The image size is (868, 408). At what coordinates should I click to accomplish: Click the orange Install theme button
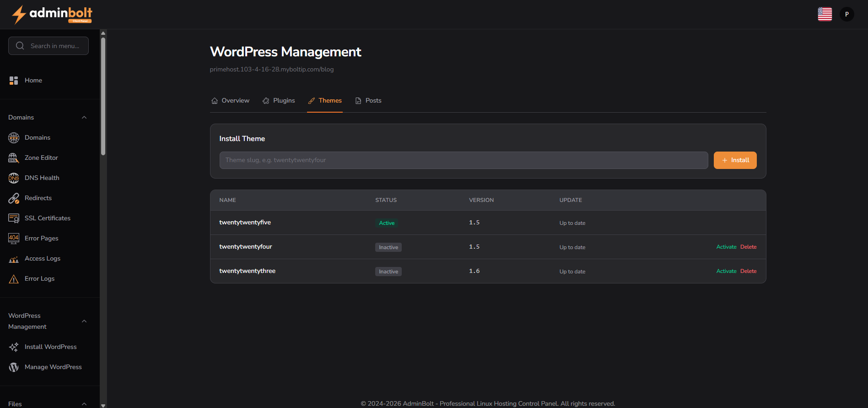click(735, 160)
